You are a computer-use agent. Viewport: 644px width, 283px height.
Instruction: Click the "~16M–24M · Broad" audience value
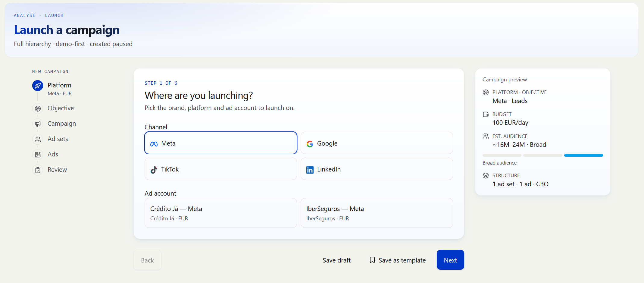click(x=519, y=145)
